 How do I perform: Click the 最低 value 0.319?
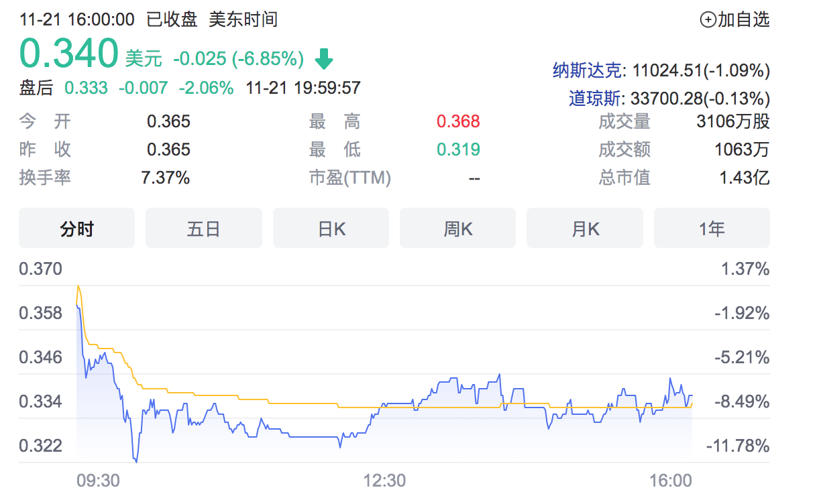[459, 149]
